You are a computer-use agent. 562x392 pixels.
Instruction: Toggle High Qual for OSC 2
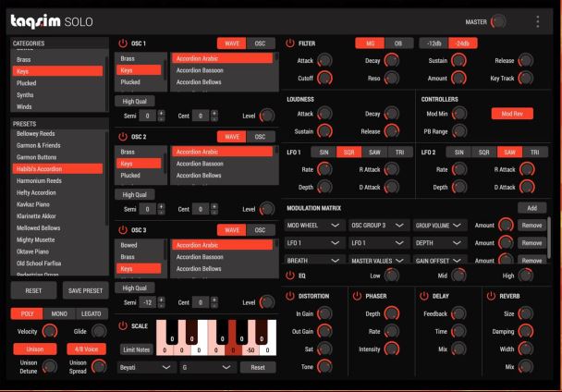134,194
